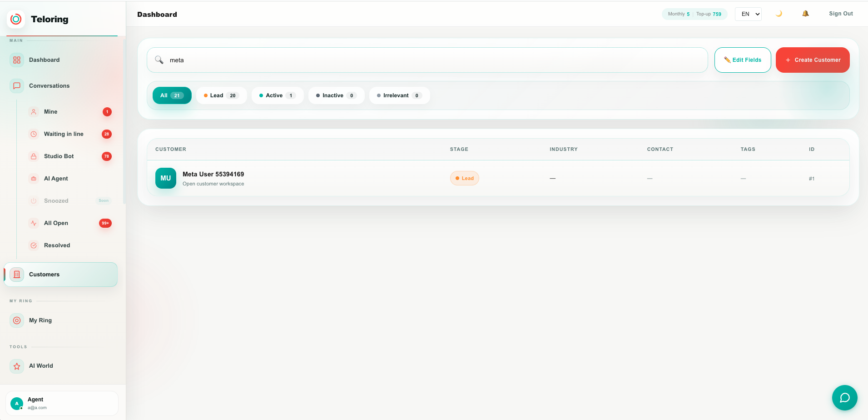Image resolution: width=868 pixels, height=420 pixels.
Task: Open the Customers menu item
Action: (x=61, y=275)
